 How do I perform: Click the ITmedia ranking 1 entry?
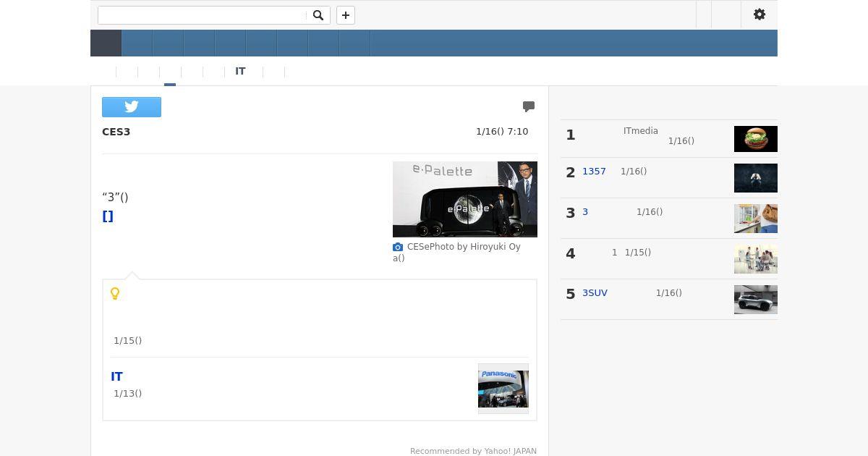coord(641,131)
